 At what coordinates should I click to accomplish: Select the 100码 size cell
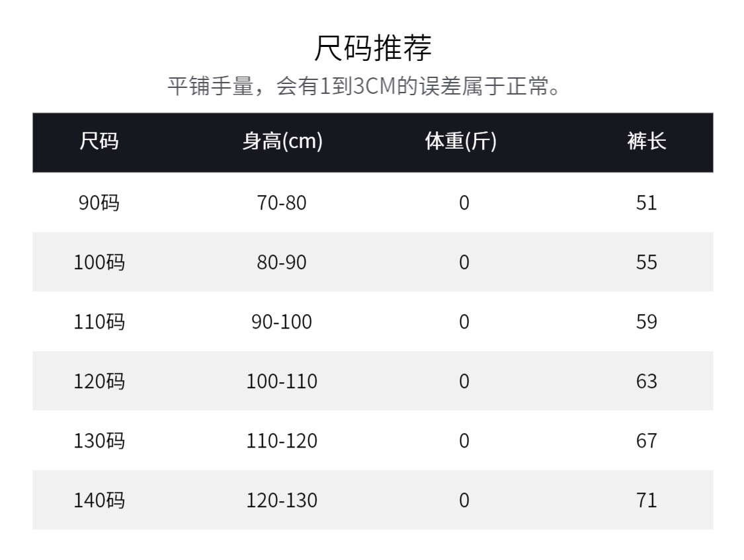click(x=99, y=262)
